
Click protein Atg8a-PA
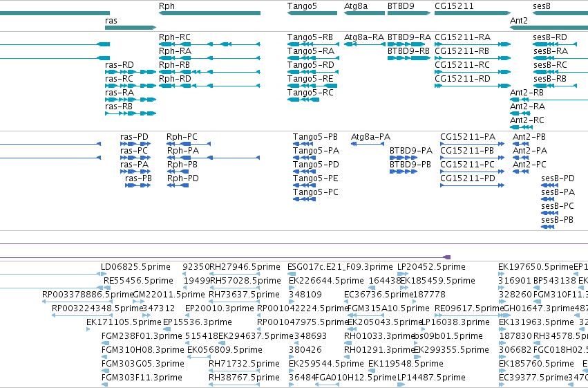[368, 144]
